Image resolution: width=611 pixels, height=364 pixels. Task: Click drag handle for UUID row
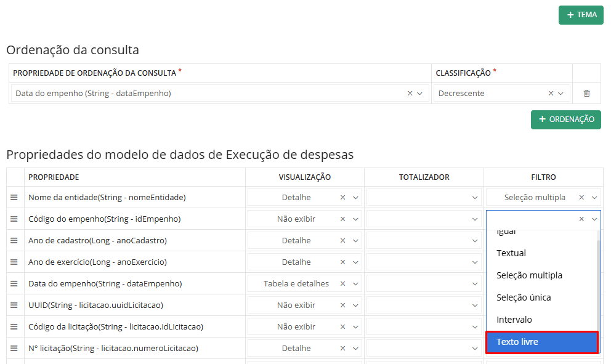[14, 305]
